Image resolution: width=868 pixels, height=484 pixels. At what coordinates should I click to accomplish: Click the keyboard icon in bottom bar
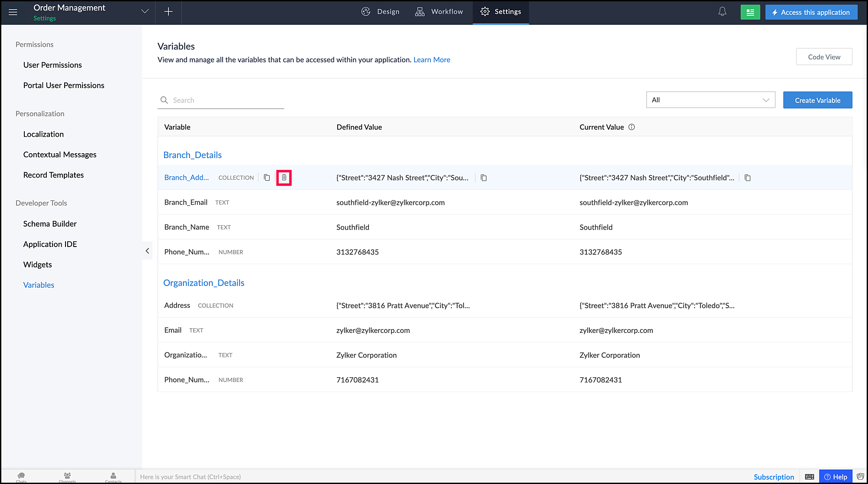point(809,477)
